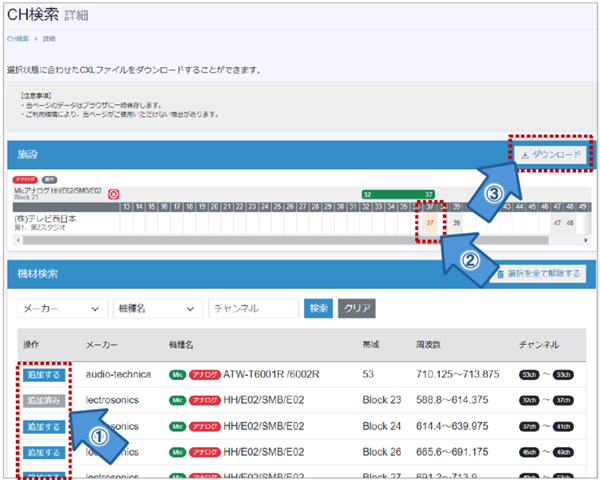The height and width of the screenshot is (480, 600).
Task: Select channel 48 cell for テレビ西日本
Action: [x=570, y=223]
